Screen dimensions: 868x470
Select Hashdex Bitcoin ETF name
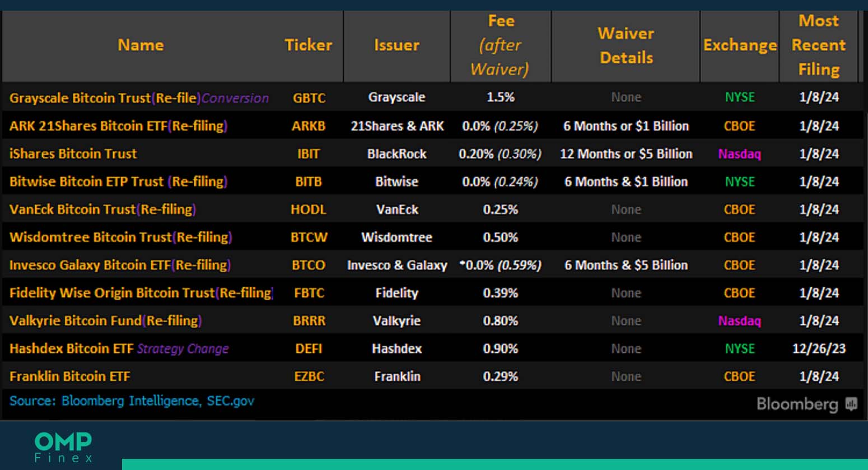(119, 348)
